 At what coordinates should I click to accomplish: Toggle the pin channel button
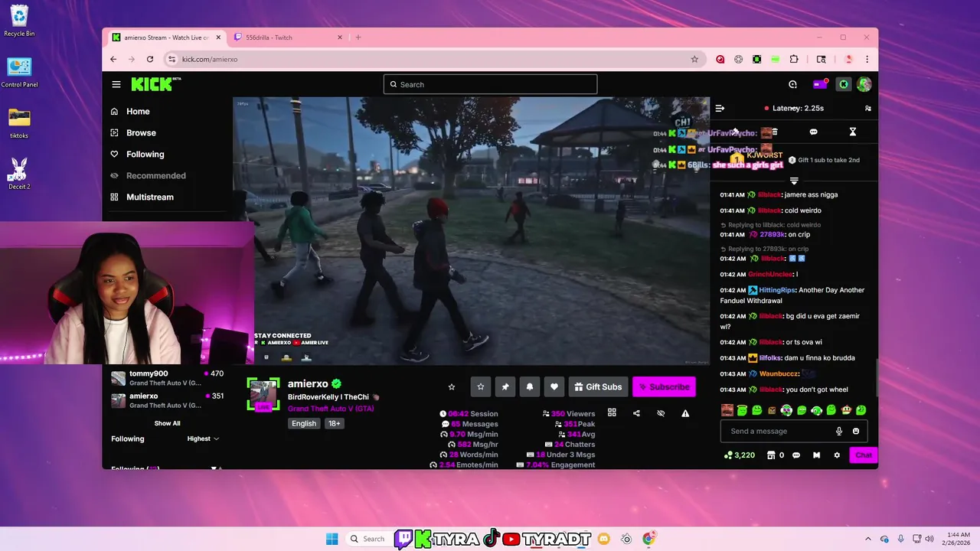tap(505, 386)
